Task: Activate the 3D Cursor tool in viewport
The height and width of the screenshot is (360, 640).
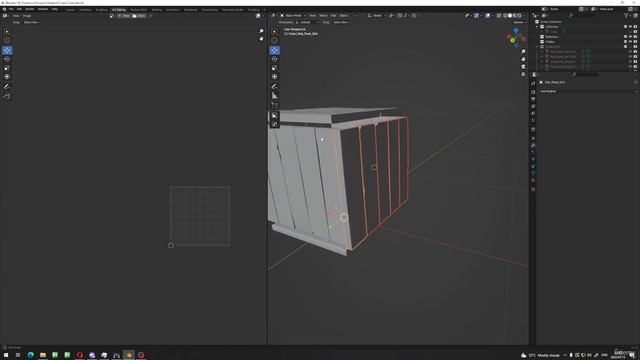Action: click(x=275, y=40)
